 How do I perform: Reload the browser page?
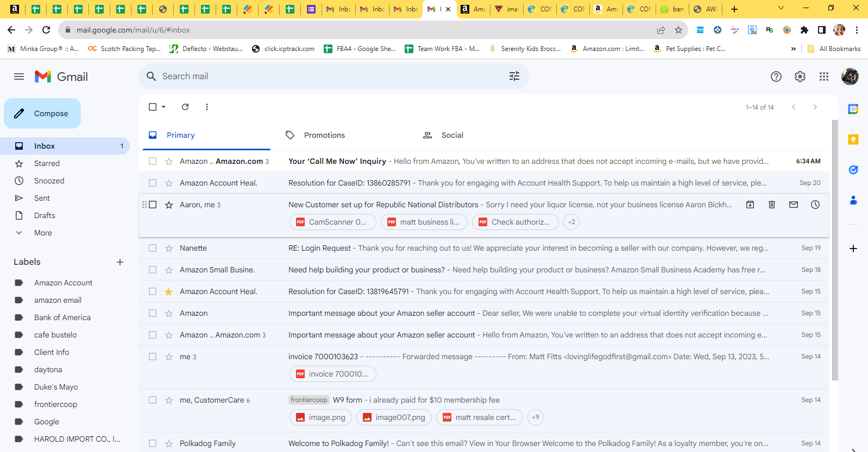(x=46, y=30)
